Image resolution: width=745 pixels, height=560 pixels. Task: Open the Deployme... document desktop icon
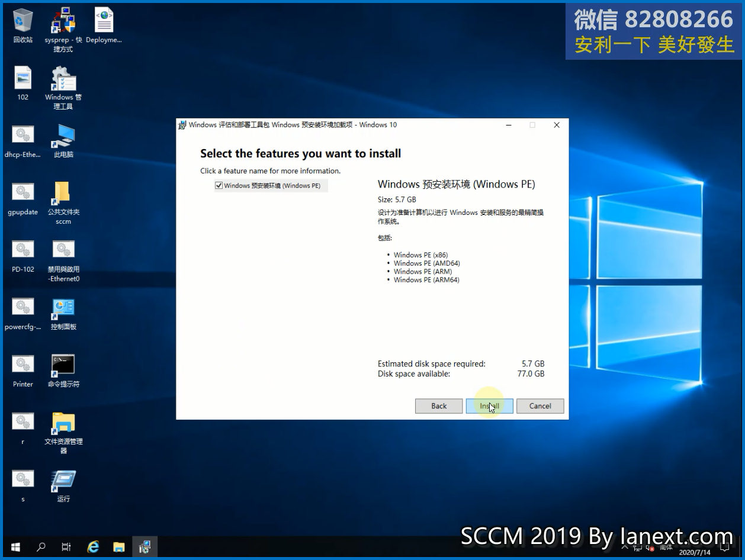coord(104,26)
